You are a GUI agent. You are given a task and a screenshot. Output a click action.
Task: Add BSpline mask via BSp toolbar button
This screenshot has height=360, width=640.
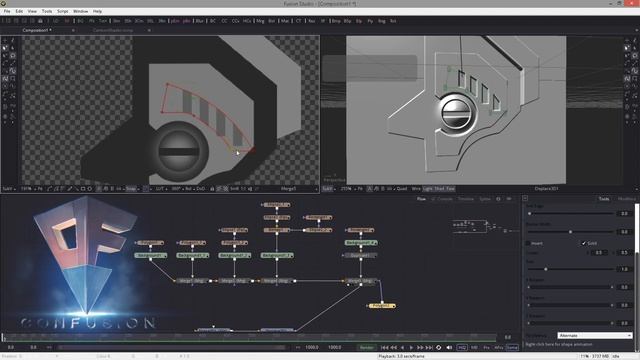pyautogui.click(x=347, y=21)
